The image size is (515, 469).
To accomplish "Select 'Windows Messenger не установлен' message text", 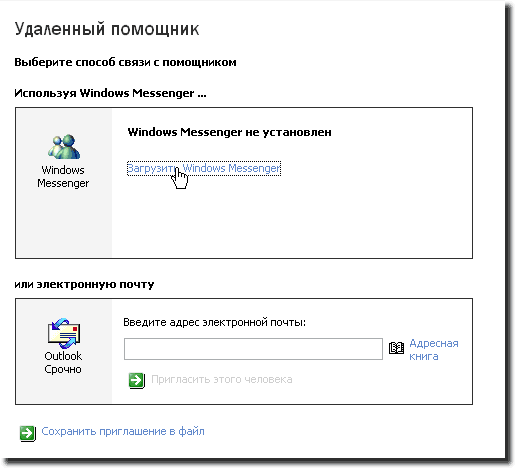I will point(230,132).
